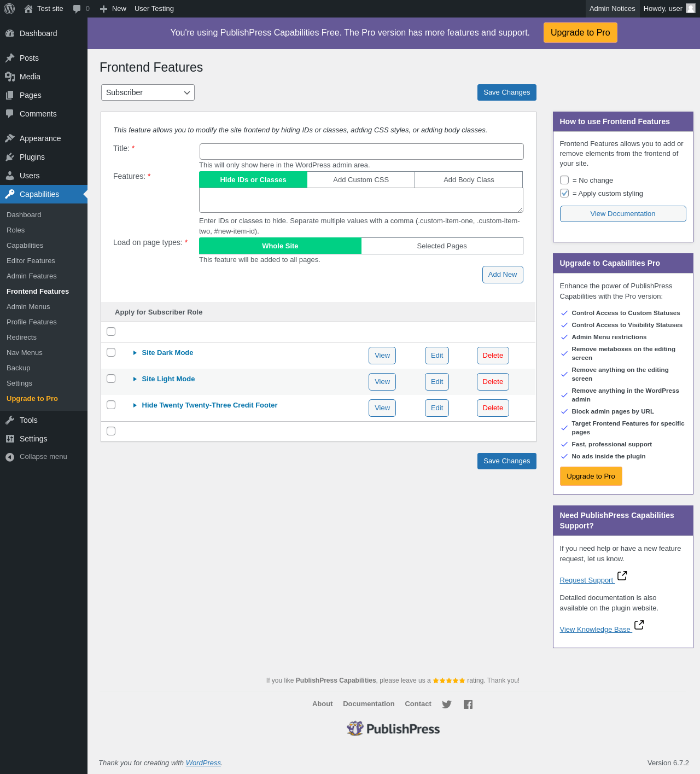Image resolution: width=700 pixels, height=774 pixels.
Task: Expand the Site Dark Mode row triangle
Action: click(135, 353)
